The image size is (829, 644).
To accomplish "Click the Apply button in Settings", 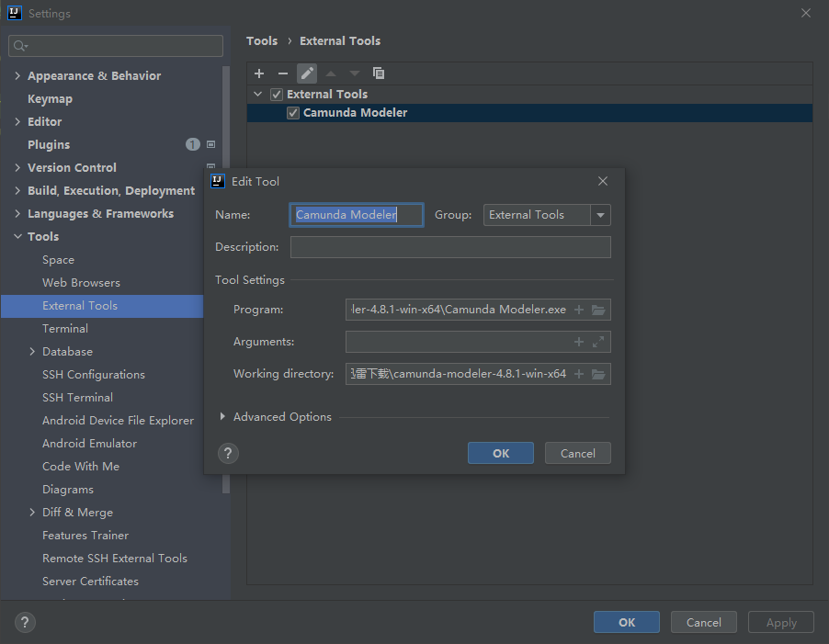I will point(781,622).
